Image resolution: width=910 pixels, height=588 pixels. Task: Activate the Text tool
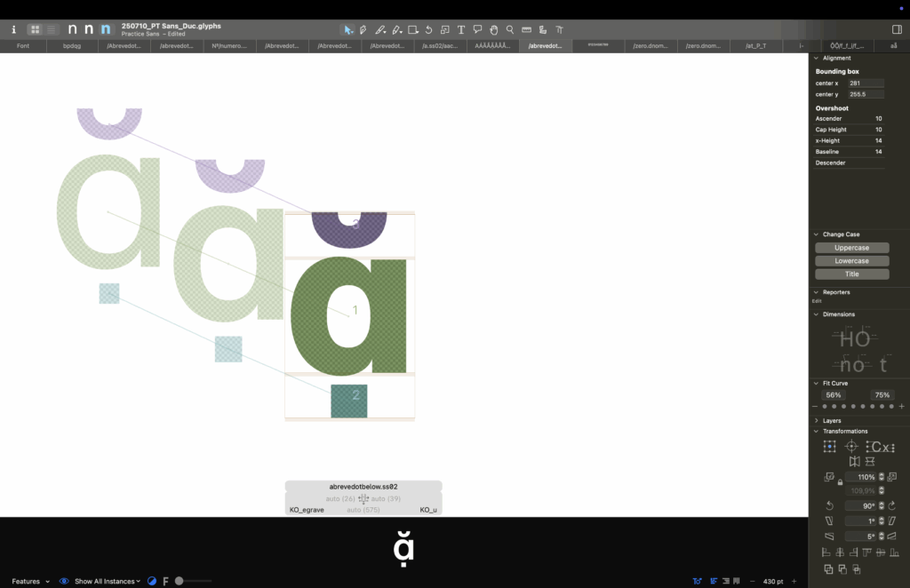(461, 29)
